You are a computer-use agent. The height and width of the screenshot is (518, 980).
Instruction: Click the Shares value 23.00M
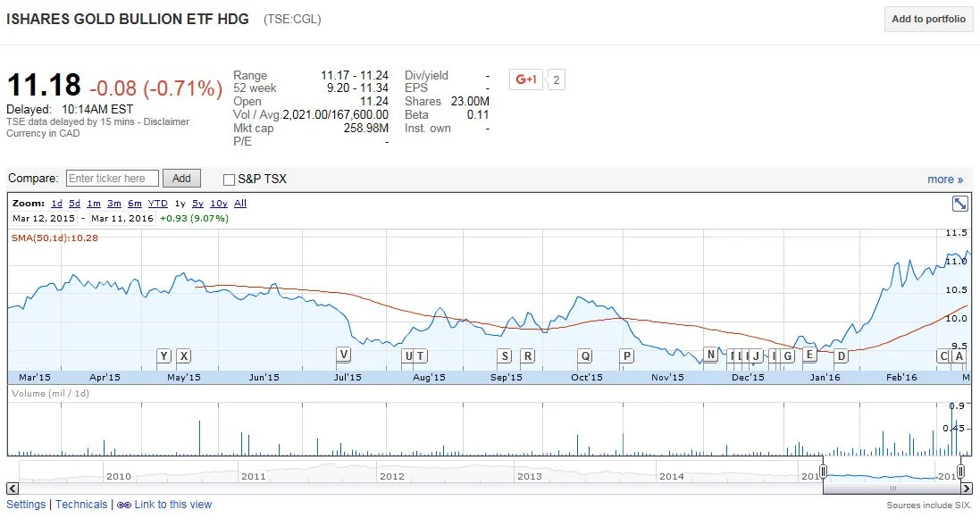click(x=470, y=101)
